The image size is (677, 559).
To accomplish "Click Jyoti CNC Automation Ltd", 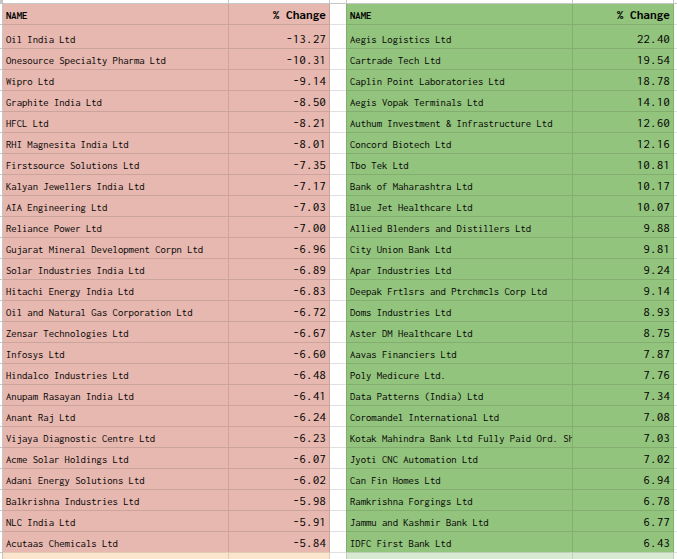I will [459, 460].
